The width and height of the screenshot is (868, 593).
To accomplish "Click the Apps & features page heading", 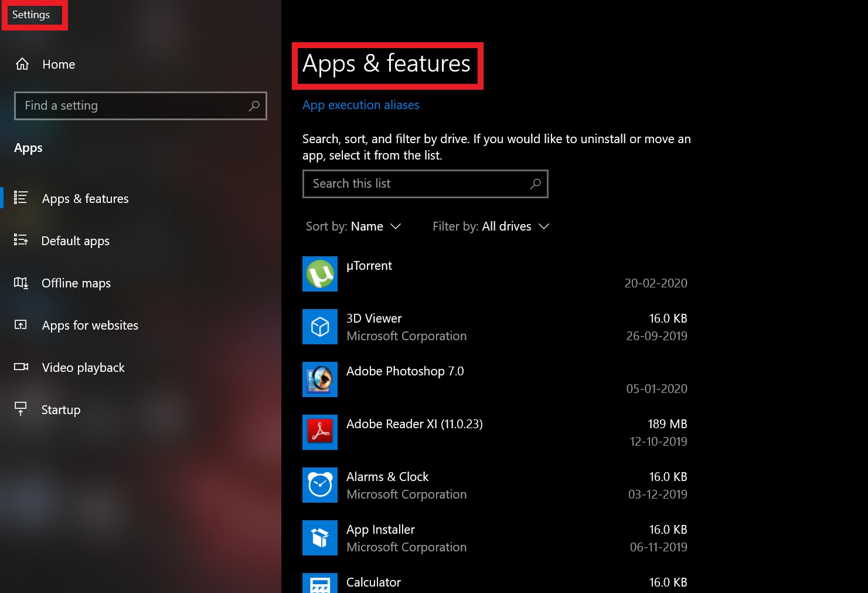I will pyautogui.click(x=386, y=64).
